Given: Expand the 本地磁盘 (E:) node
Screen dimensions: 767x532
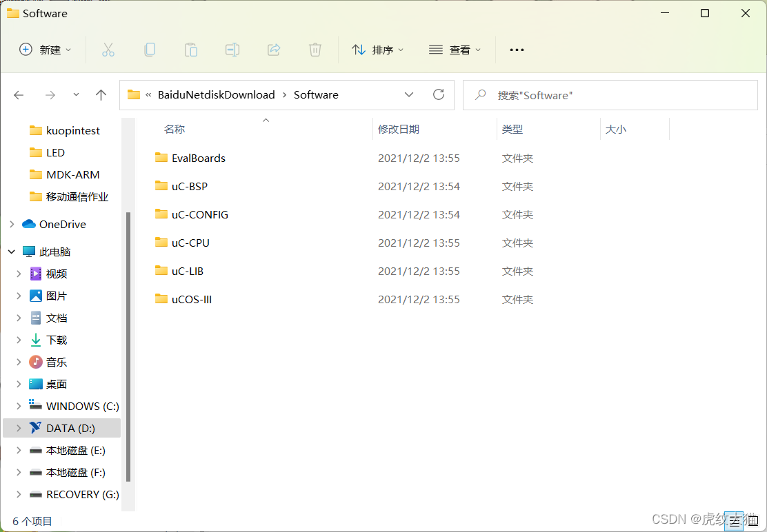Looking at the screenshot, I should point(19,451).
